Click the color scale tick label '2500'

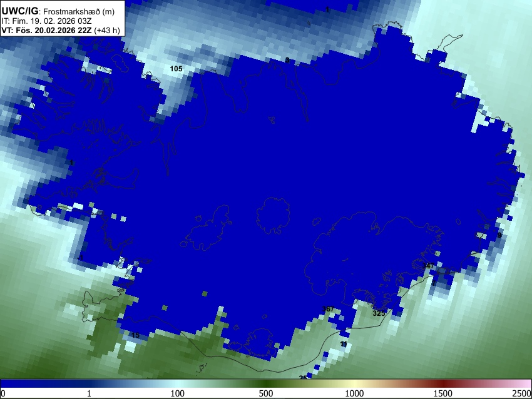[x=522, y=393]
